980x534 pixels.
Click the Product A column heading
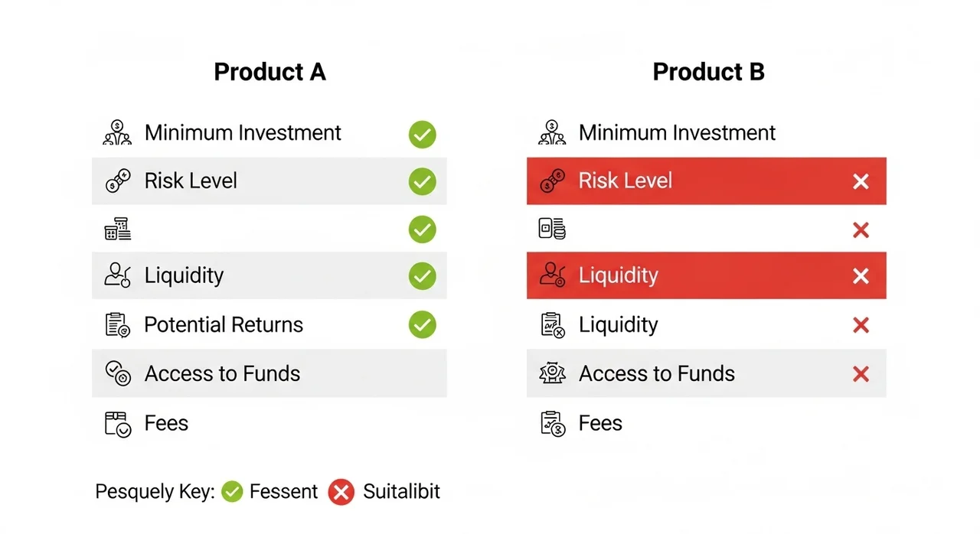coord(269,72)
